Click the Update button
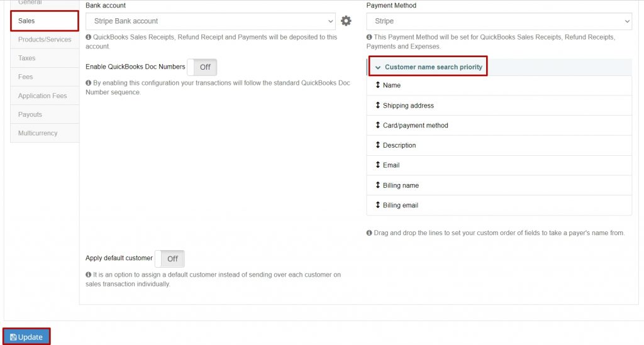Screen dimensions: 644x345 pyautogui.click(x=26, y=337)
